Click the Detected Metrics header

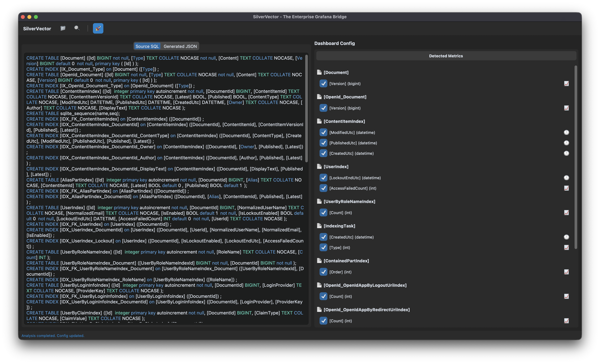point(446,56)
